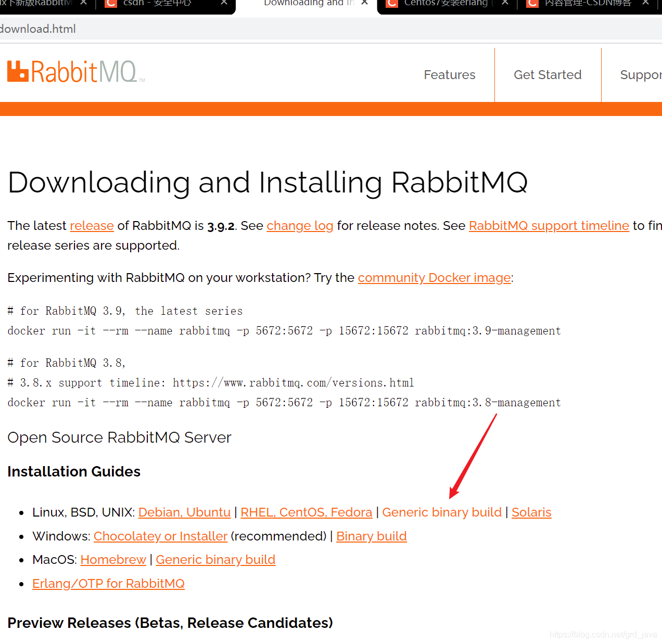Screen dimensions: 662x644
Task: Open the Windows Binary build link
Action: pyautogui.click(x=372, y=536)
